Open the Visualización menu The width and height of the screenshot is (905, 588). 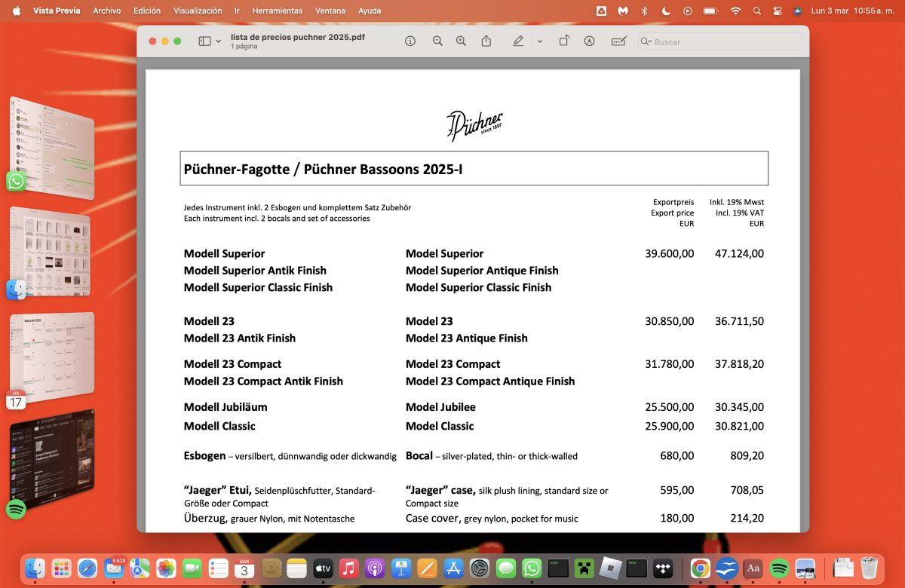click(x=198, y=11)
